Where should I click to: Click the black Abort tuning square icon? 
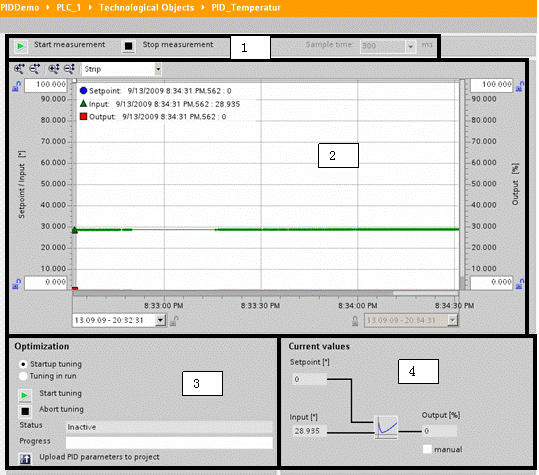click(x=25, y=411)
